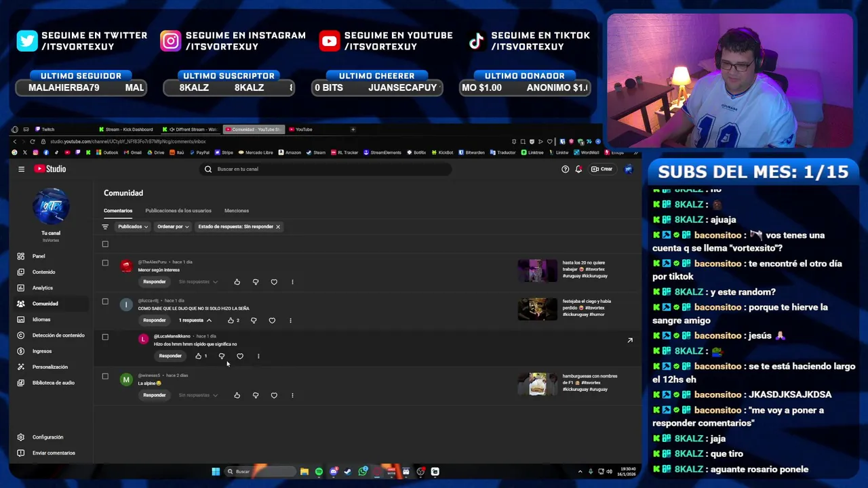This screenshot has width=868, height=488.
Task: Switch to the Comentarios tab
Action: [x=118, y=211]
